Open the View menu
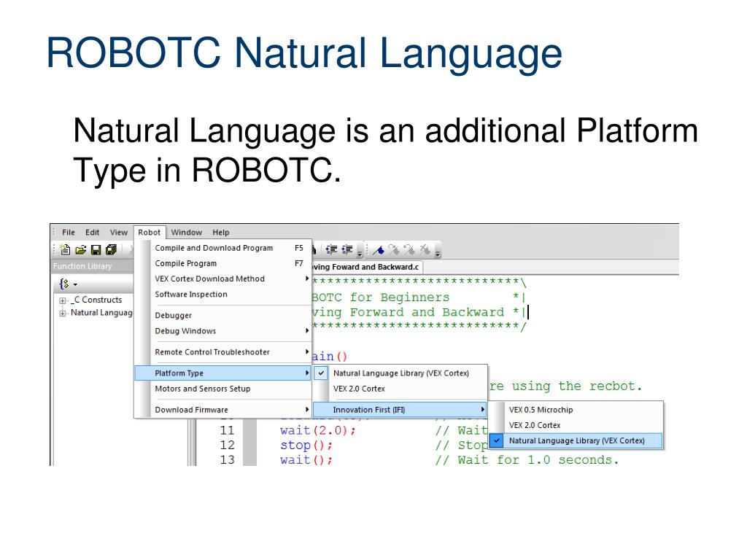Screen dimensions: 747x560 click(119, 233)
